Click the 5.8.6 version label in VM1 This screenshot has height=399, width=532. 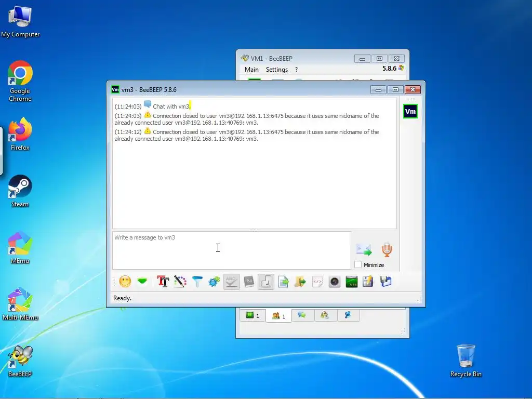tap(389, 68)
